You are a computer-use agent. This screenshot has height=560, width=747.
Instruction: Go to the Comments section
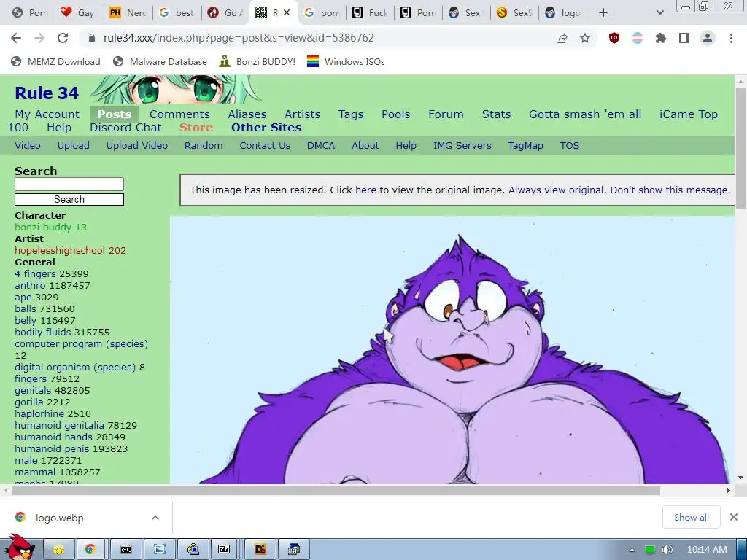point(179,114)
